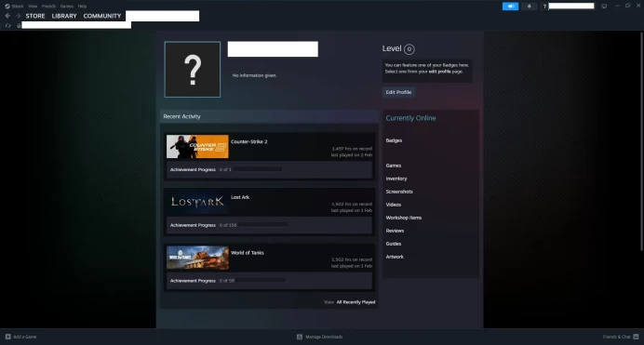Screen dimensions: 644x345
Task: Click the Manage Downloads label
Action: tap(324, 337)
